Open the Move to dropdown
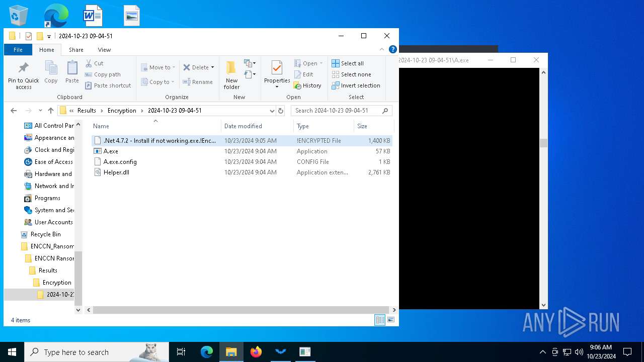Screen dimensions: 644x362 pyautogui.click(x=158, y=67)
